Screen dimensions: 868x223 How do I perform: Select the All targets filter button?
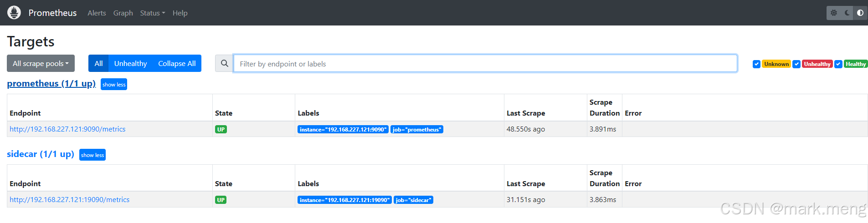coord(98,63)
